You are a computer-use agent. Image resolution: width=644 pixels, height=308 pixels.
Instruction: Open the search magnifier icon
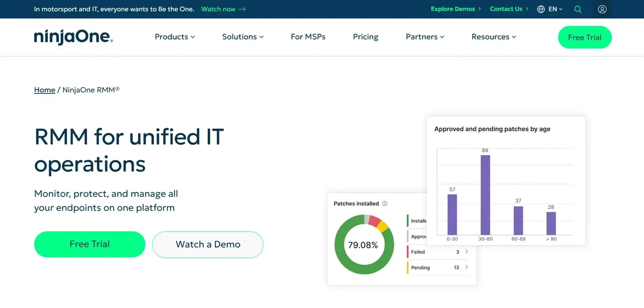point(578,9)
